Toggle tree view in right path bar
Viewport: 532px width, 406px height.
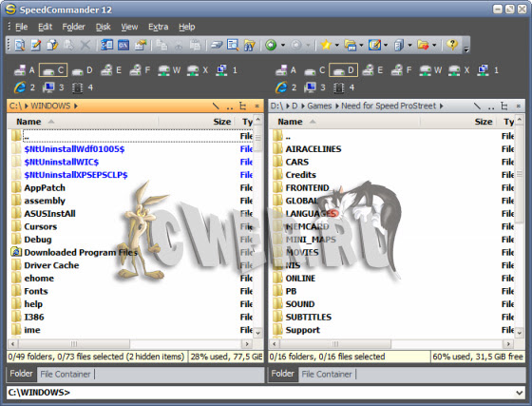click(x=504, y=106)
